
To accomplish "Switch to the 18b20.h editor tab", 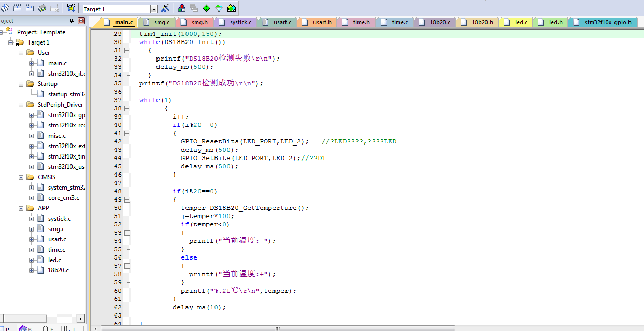I will coord(478,22).
